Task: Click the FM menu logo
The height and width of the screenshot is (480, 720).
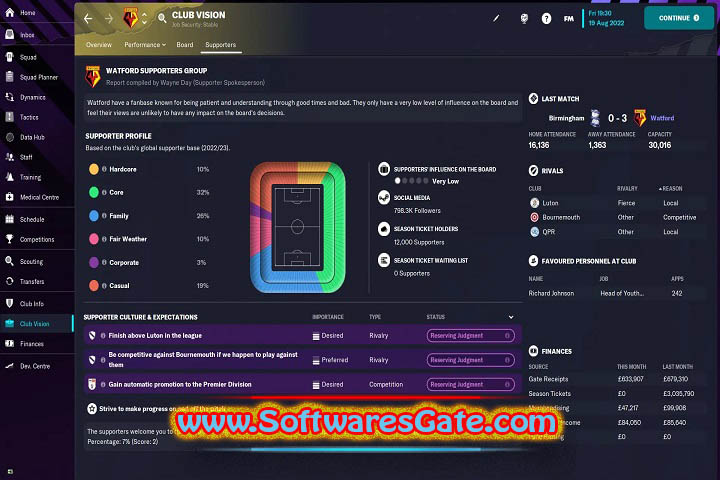Action: pos(568,18)
